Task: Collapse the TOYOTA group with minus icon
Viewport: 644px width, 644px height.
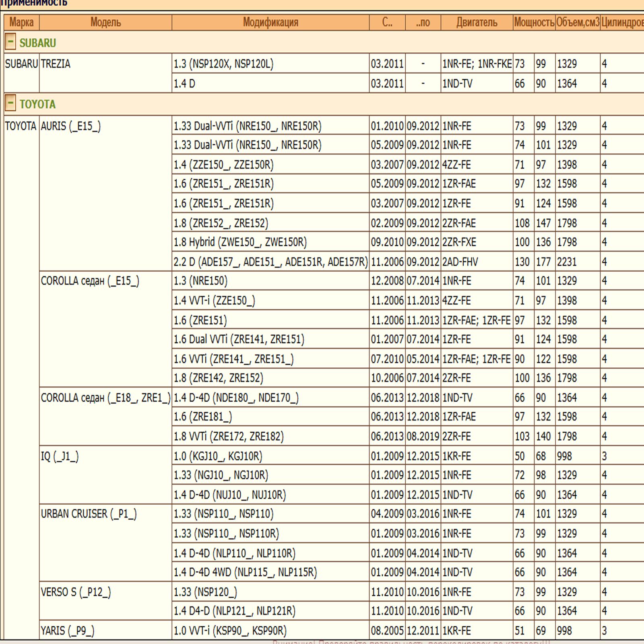Action: [10, 103]
